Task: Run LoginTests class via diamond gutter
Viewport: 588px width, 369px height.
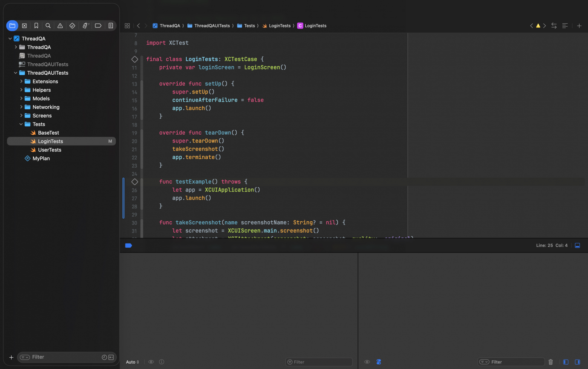Action: click(135, 59)
